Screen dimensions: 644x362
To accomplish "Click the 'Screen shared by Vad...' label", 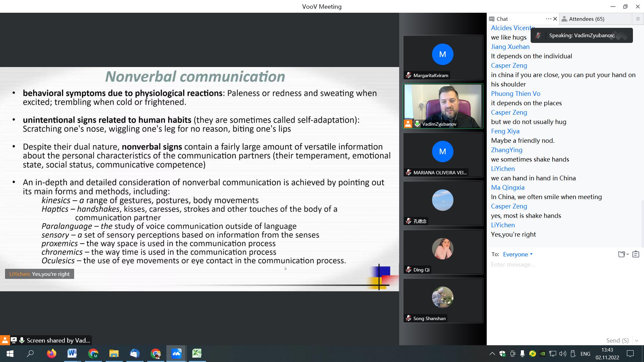I will [x=58, y=341].
